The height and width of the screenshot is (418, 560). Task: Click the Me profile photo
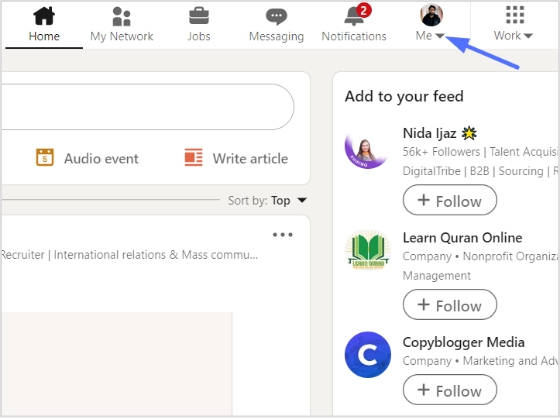[x=431, y=15]
